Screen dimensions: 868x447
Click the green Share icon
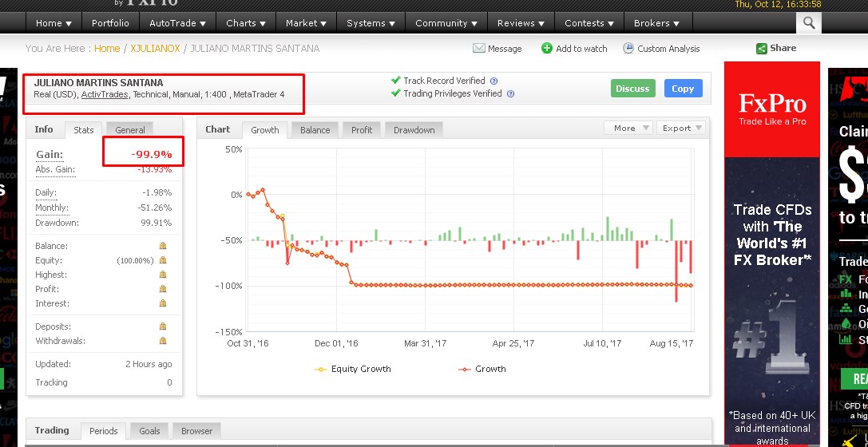762,49
